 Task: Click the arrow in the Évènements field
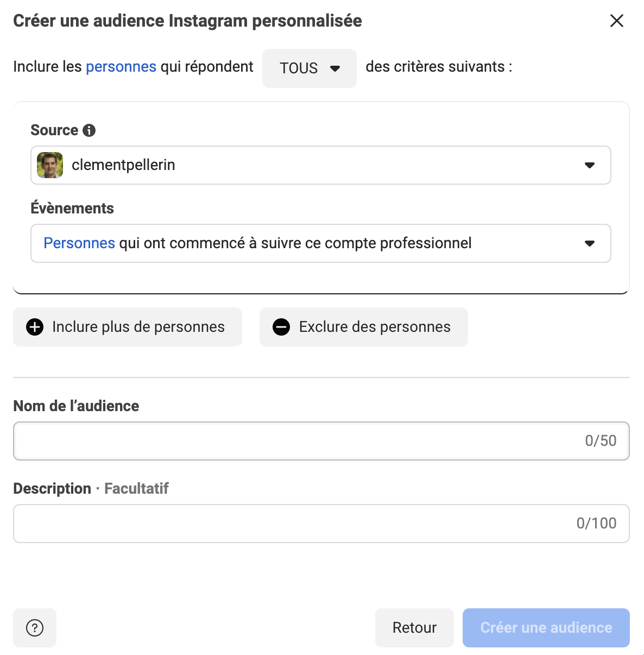pos(590,243)
